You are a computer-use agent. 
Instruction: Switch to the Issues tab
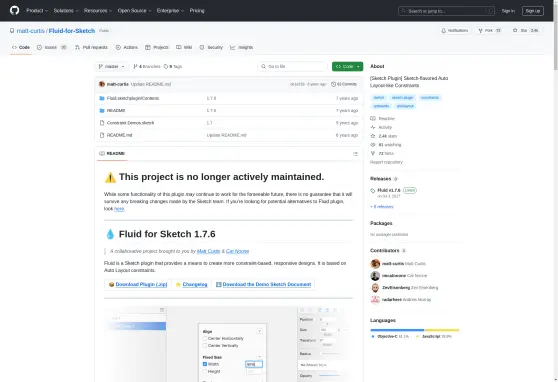(52, 47)
